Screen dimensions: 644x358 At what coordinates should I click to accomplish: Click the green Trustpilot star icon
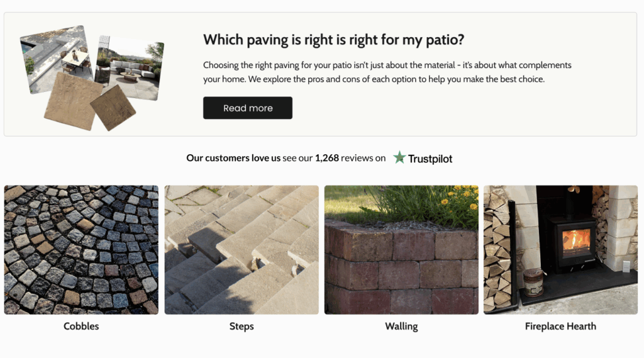point(399,158)
